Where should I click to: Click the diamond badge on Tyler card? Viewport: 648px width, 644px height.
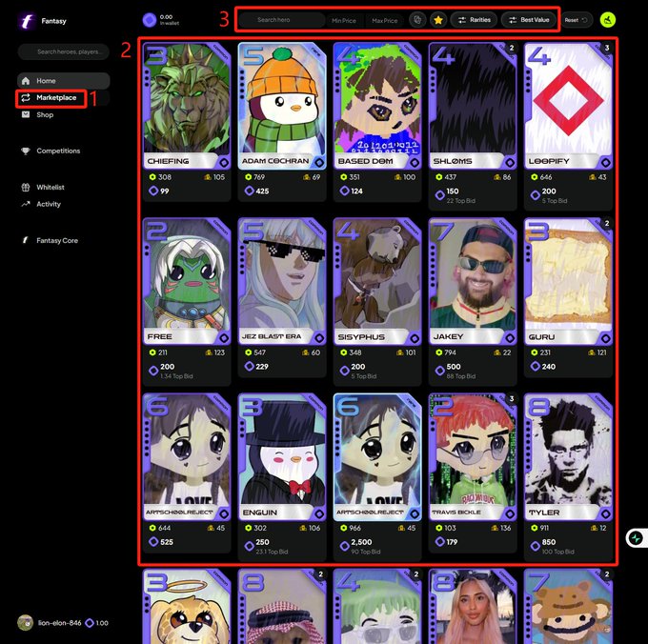click(605, 513)
